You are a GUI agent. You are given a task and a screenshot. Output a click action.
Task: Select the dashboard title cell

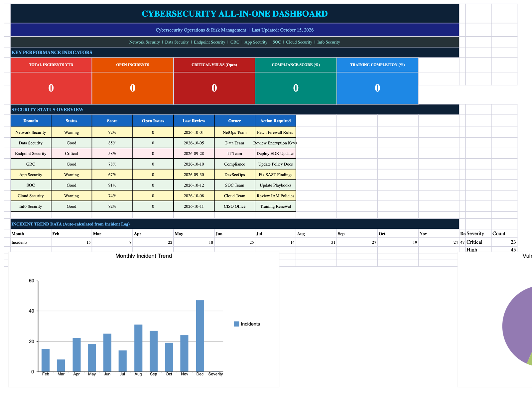[234, 14]
